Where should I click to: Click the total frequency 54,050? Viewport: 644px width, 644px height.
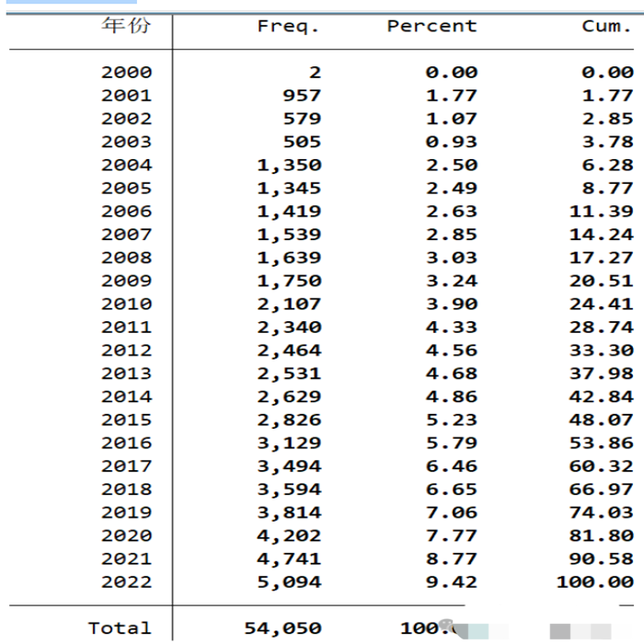point(282,628)
